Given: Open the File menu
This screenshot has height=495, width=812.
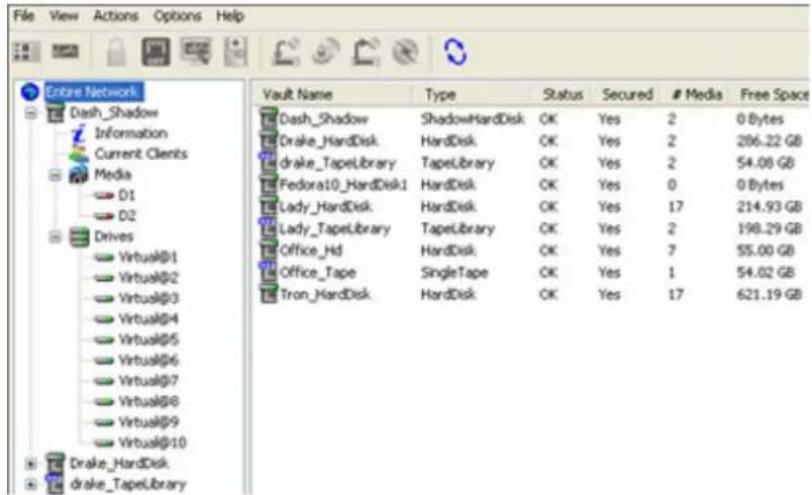Looking at the screenshot, I should (23, 16).
